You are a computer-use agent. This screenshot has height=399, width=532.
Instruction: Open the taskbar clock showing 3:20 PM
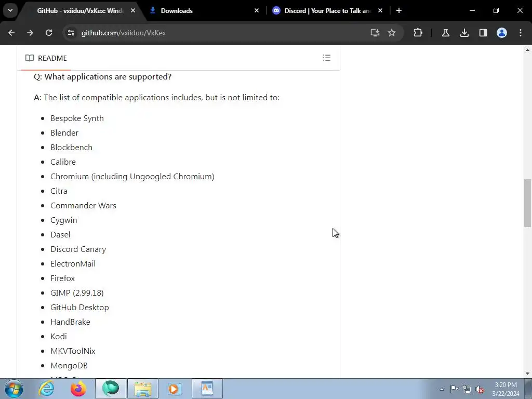click(506, 389)
